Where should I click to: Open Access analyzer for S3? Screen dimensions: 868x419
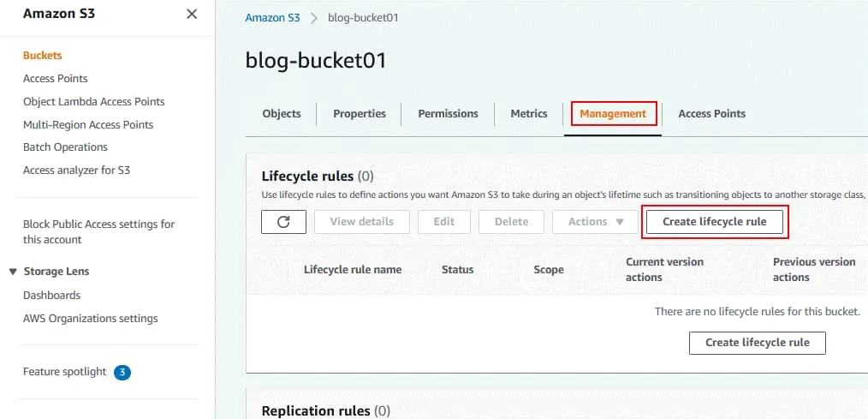point(77,170)
